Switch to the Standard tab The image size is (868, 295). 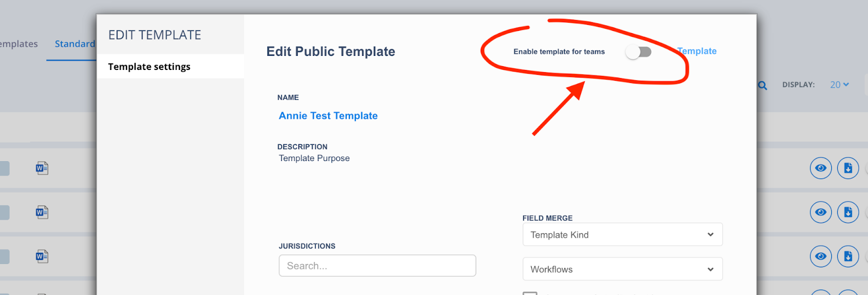[75, 44]
